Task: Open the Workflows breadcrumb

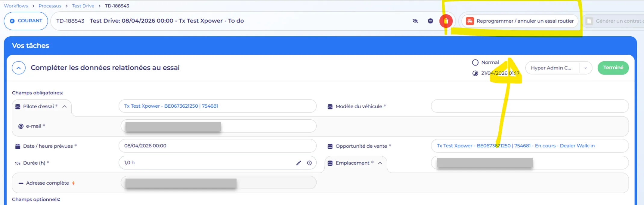Action: click(x=16, y=6)
